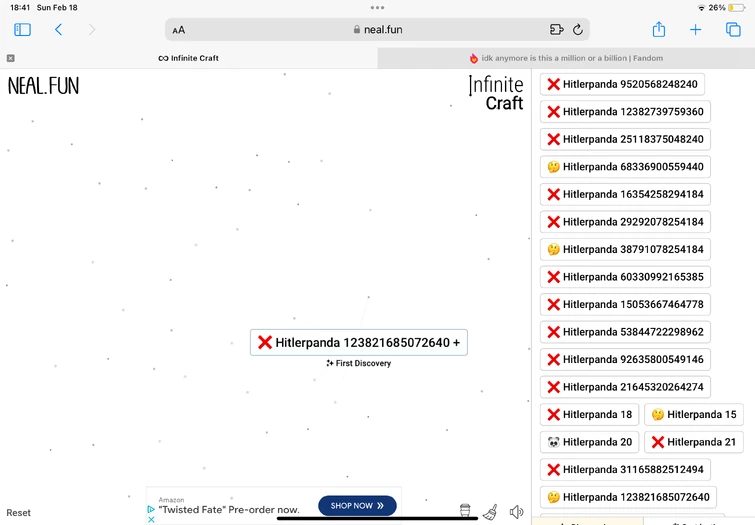Open the Safari sidebar panel
The height and width of the screenshot is (525, 755).
click(22, 30)
